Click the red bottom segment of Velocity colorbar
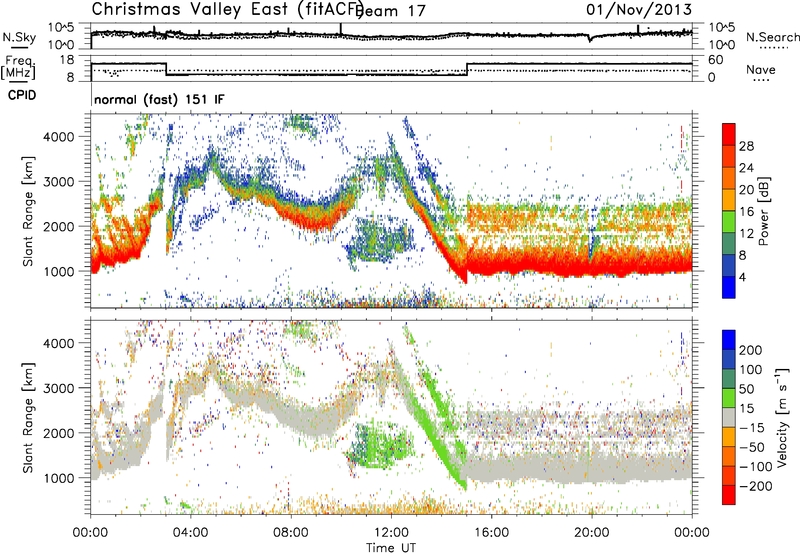This screenshot has width=800, height=554. coord(729,495)
